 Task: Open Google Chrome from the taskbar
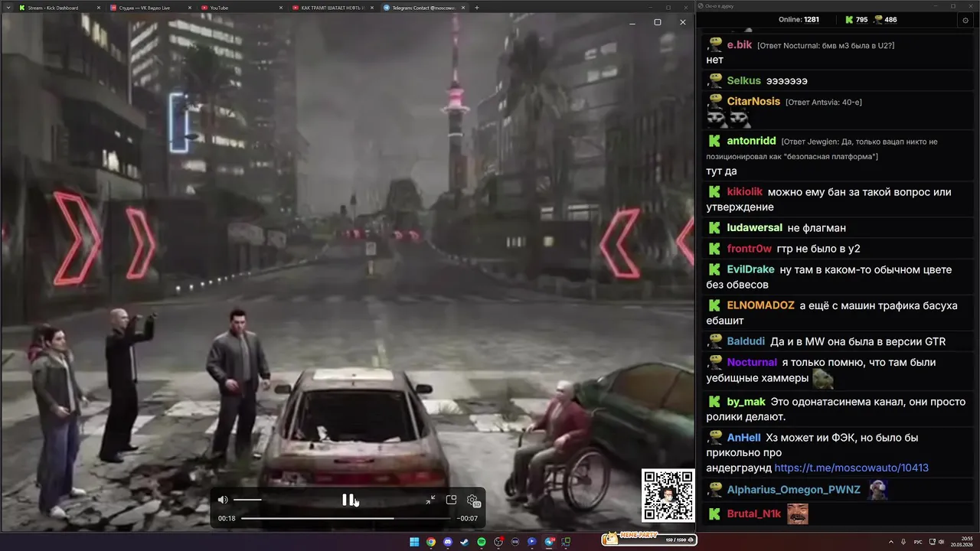point(431,542)
